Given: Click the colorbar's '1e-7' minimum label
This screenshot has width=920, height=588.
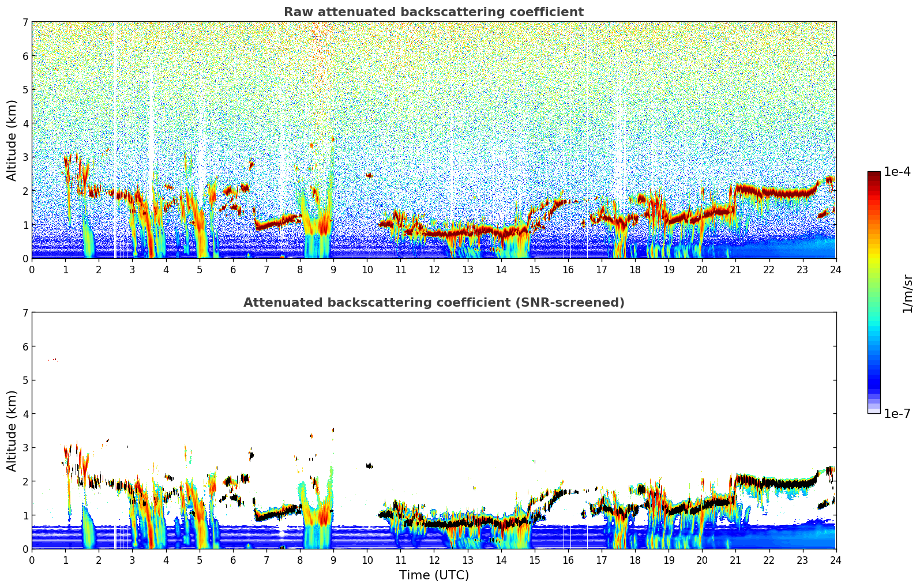Looking at the screenshot, I should tap(897, 413).
